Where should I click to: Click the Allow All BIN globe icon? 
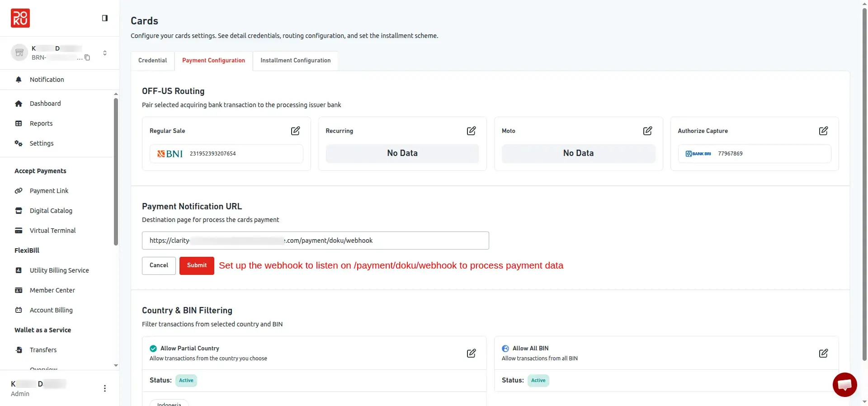[505, 349]
